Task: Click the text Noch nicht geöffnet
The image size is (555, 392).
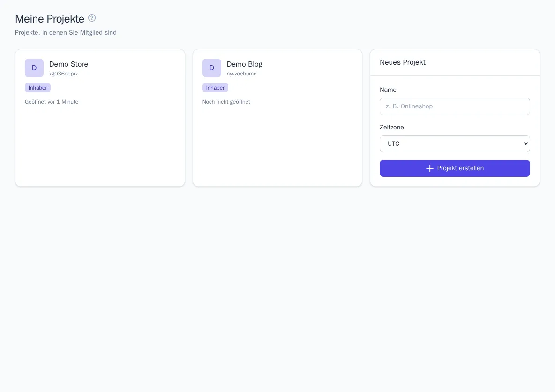Action: (x=226, y=102)
